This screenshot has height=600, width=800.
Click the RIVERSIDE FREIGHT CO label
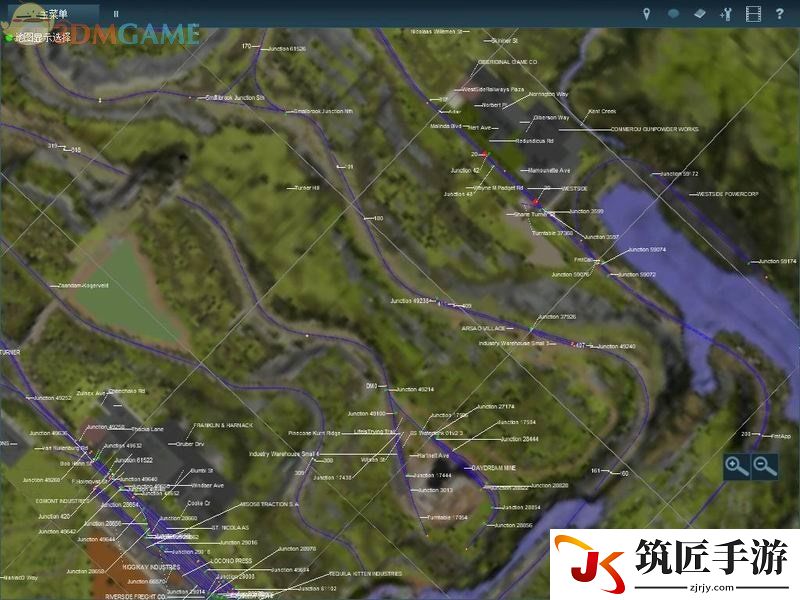(x=136, y=596)
